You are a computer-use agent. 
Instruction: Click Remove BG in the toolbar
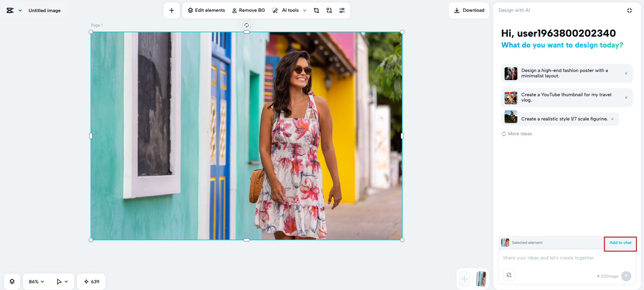click(x=248, y=10)
